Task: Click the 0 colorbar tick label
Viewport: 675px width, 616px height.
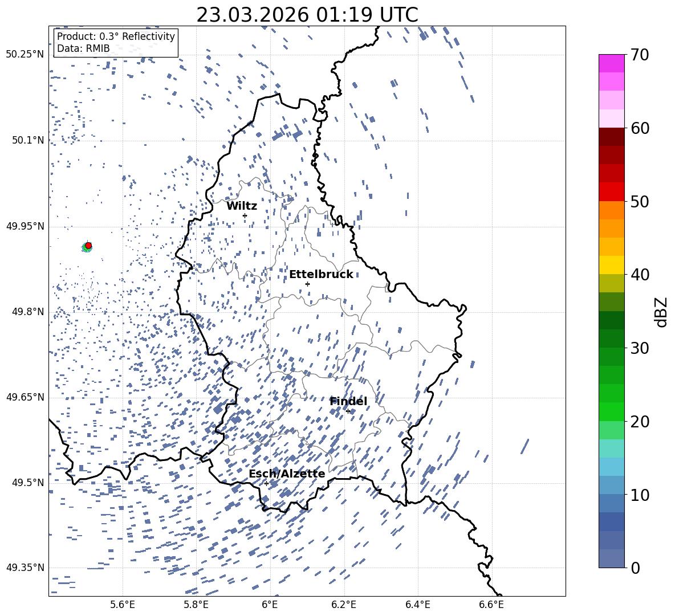Action: [635, 568]
